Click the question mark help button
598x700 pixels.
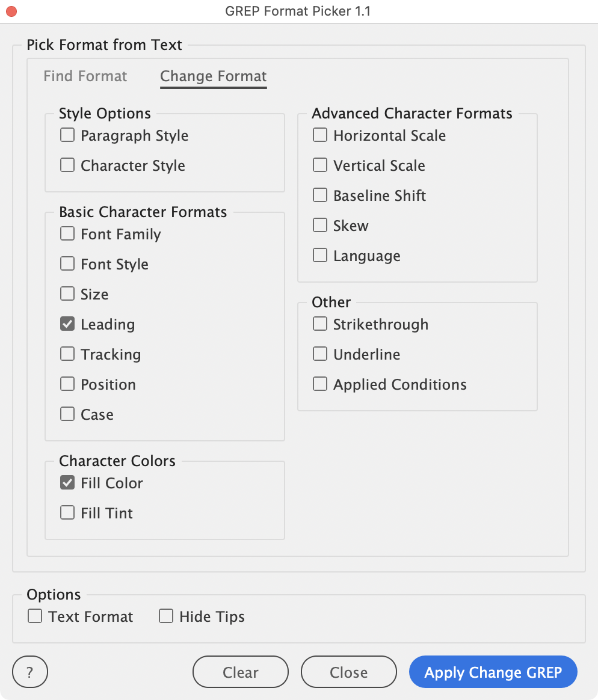tap(30, 672)
